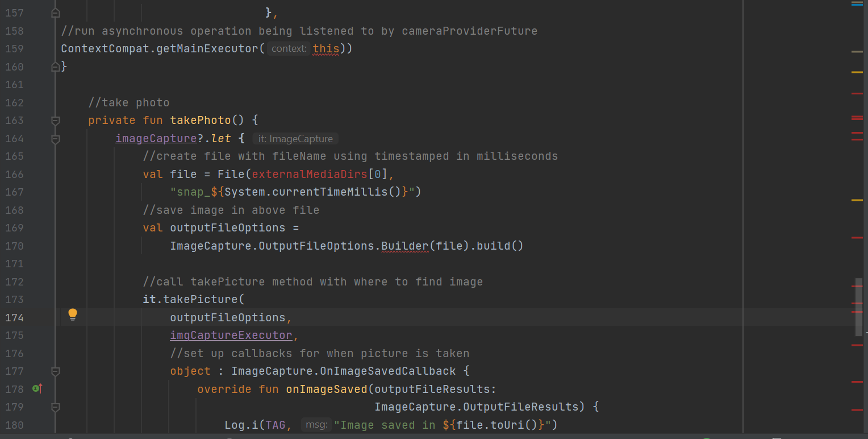Collapse the imageCapture let block on line 164

click(55, 138)
